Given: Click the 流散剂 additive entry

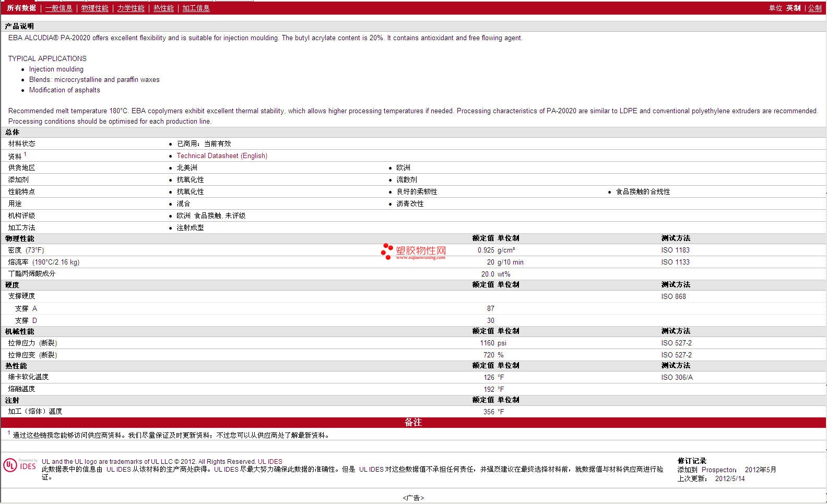Looking at the screenshot, I should [x=406, y=179].
